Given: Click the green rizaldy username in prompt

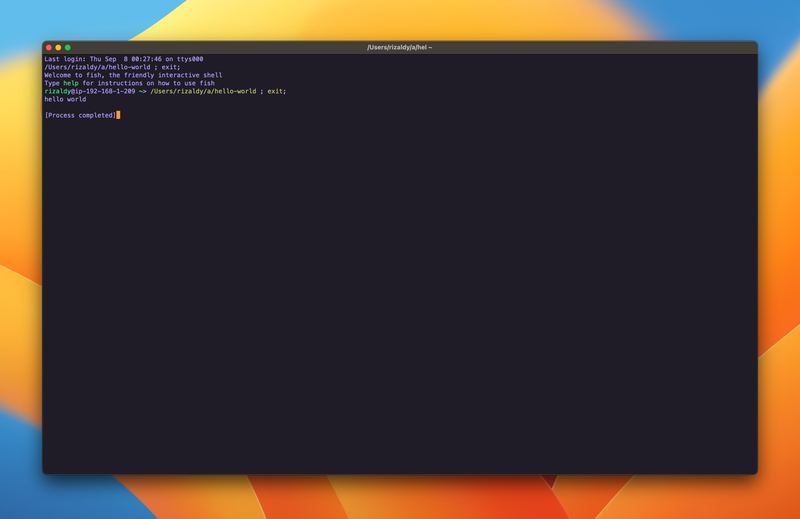Looking at the screenshot, I should pos(57,91).
